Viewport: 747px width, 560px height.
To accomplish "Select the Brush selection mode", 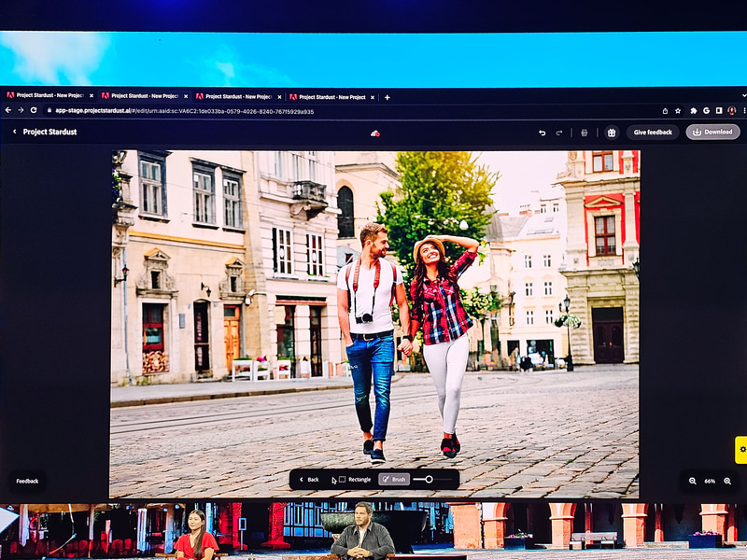I will coord(394,480).
